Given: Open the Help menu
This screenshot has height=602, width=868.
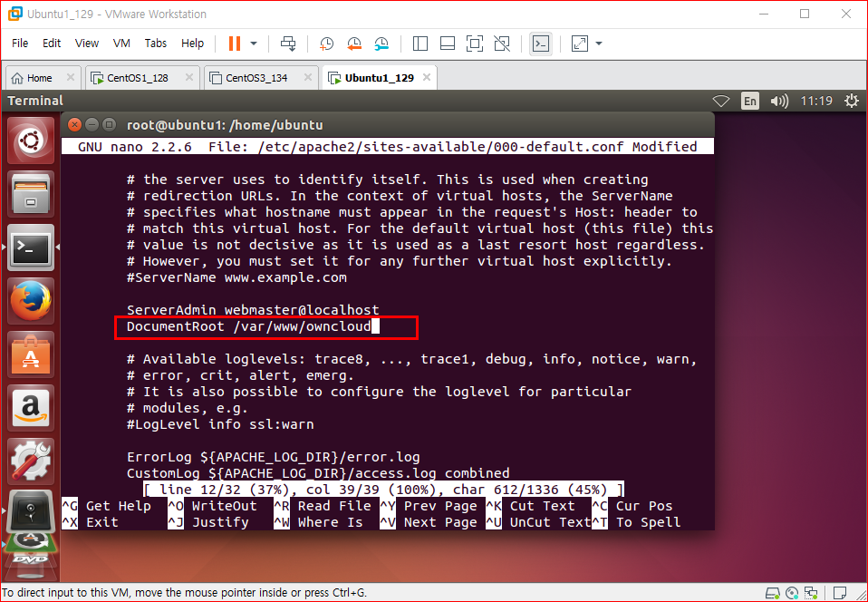Looking at the screenshot, I should (193, 44).
